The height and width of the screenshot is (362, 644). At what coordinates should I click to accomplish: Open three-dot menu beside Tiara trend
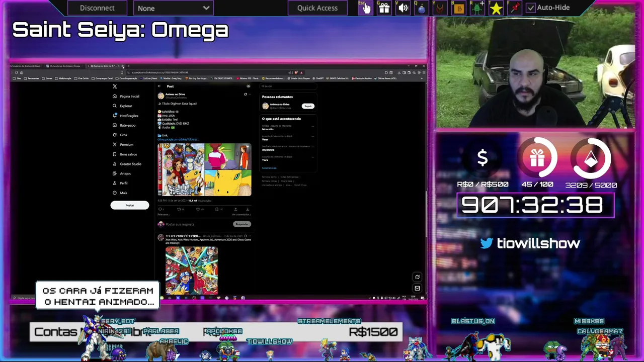coord(312,157)
